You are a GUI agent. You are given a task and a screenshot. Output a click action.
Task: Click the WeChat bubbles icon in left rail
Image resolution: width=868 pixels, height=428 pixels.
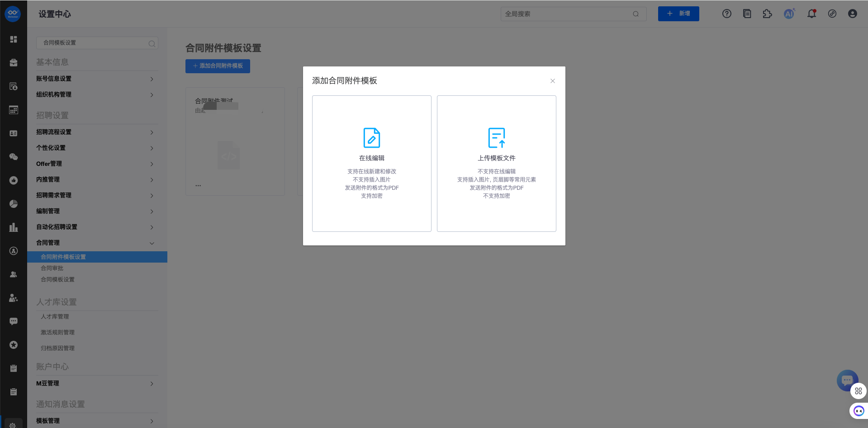(x=14, y=157)
